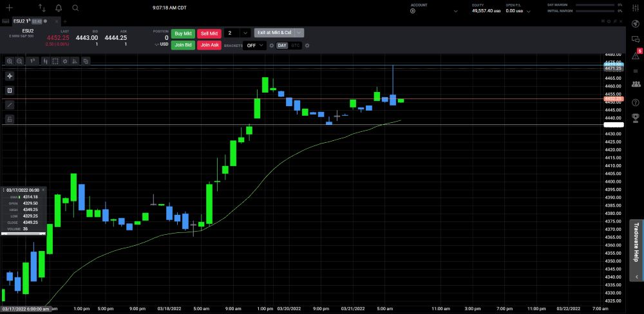644x314 pixels.
Task: Select the trend line drawing tool
Action: pos(10,105)
